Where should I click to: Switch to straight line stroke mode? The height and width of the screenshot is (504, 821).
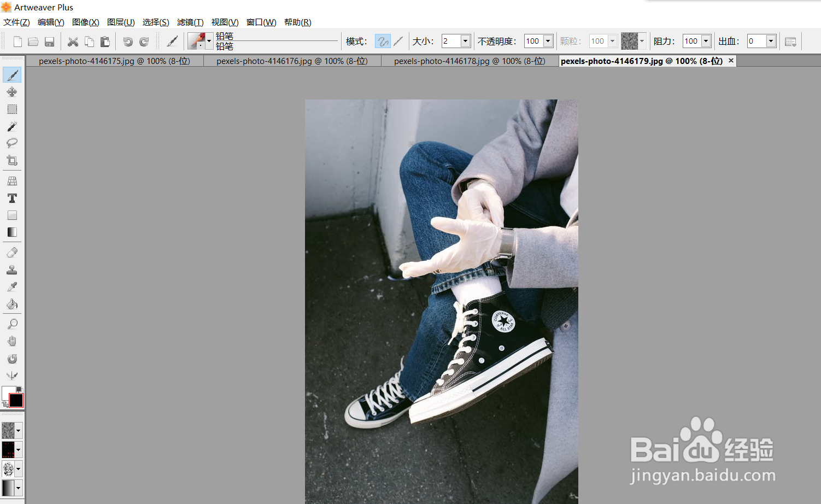pos(398,41)
